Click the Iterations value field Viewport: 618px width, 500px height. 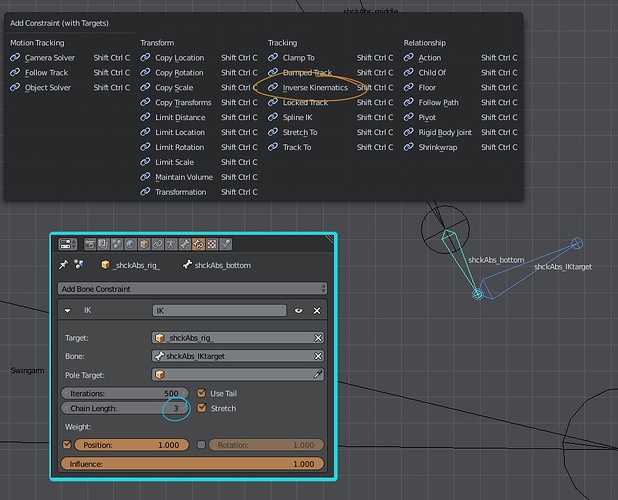[x=125, y=393]
